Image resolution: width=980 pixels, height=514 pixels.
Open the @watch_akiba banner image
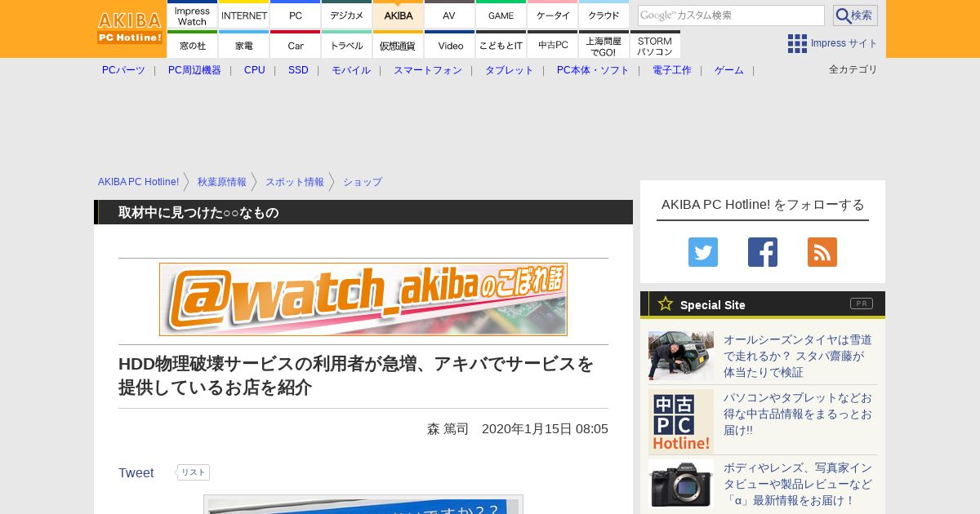point(363,299)
